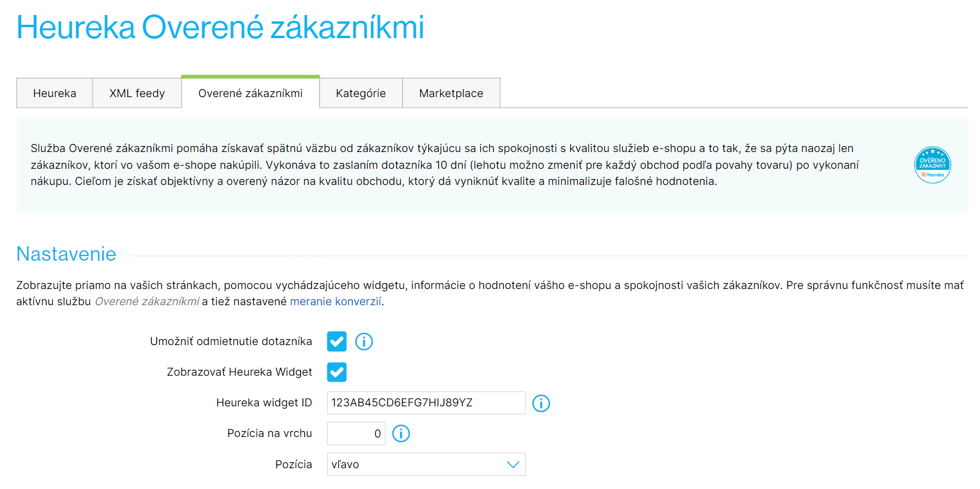Toggle Zobrazovať Heureka Widget checkbox
Screen dimensions: 980x489
click(x=336, y=372)
